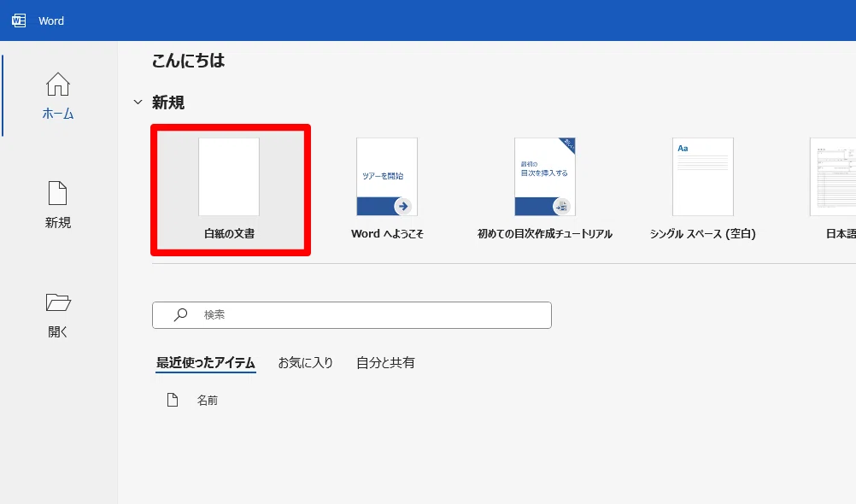Switch to 最近使ったアイテム tab
The image size is (856, 504).
[x=206, y=363]
